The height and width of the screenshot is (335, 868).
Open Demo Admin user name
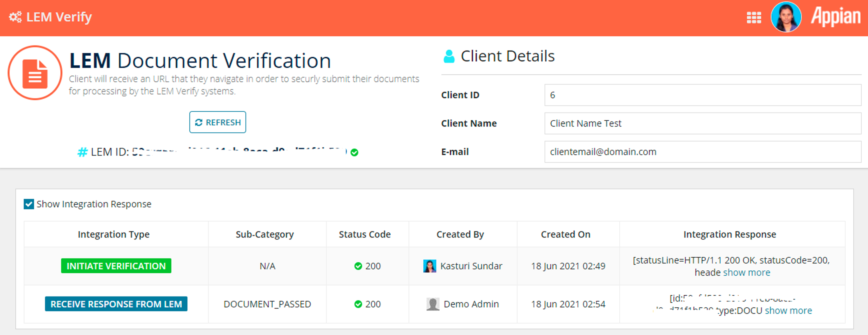pyautogui.click(x=471, y=304)
